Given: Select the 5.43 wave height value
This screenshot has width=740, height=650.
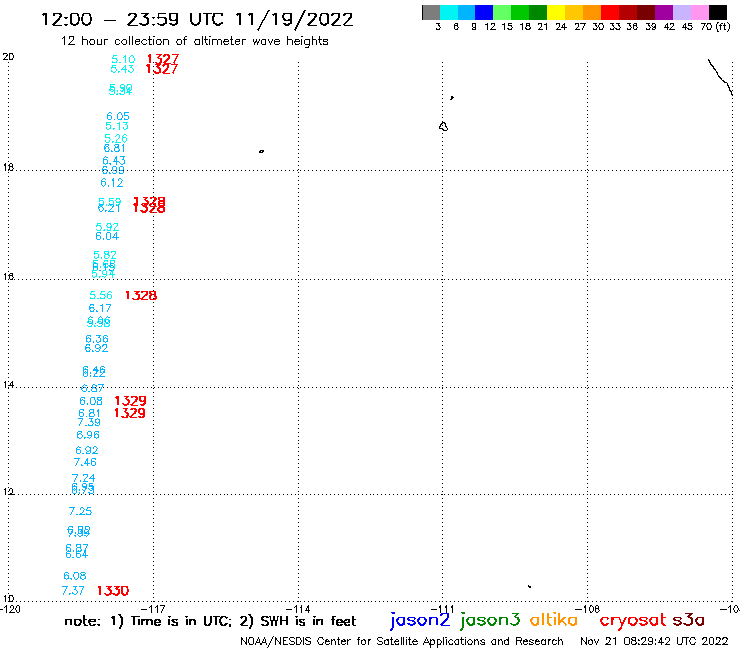Looking at the screenshot, I should (x=122, y=69).
